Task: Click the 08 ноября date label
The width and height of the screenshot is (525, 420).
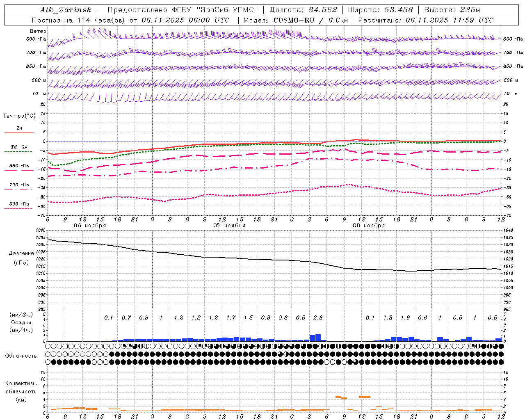Action: pos(369,226)
